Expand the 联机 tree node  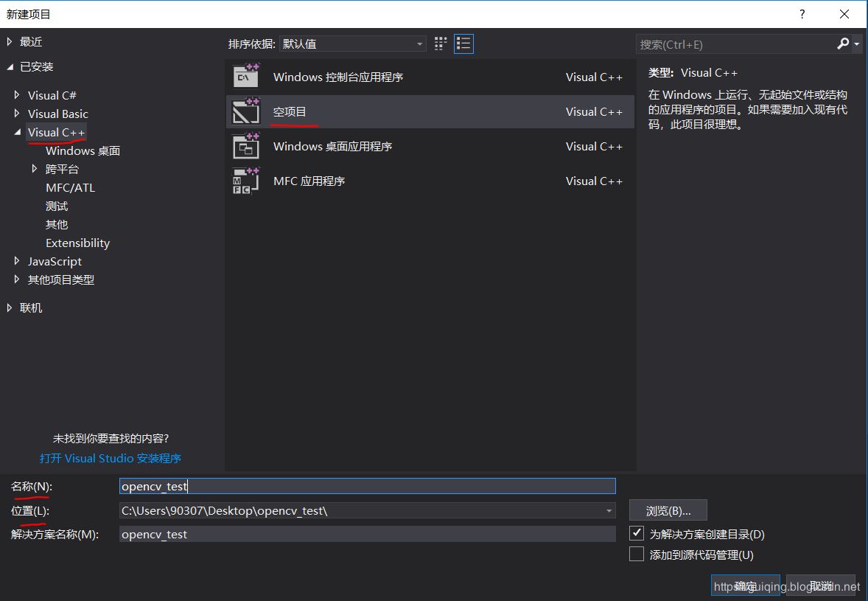tap(10, 308)
